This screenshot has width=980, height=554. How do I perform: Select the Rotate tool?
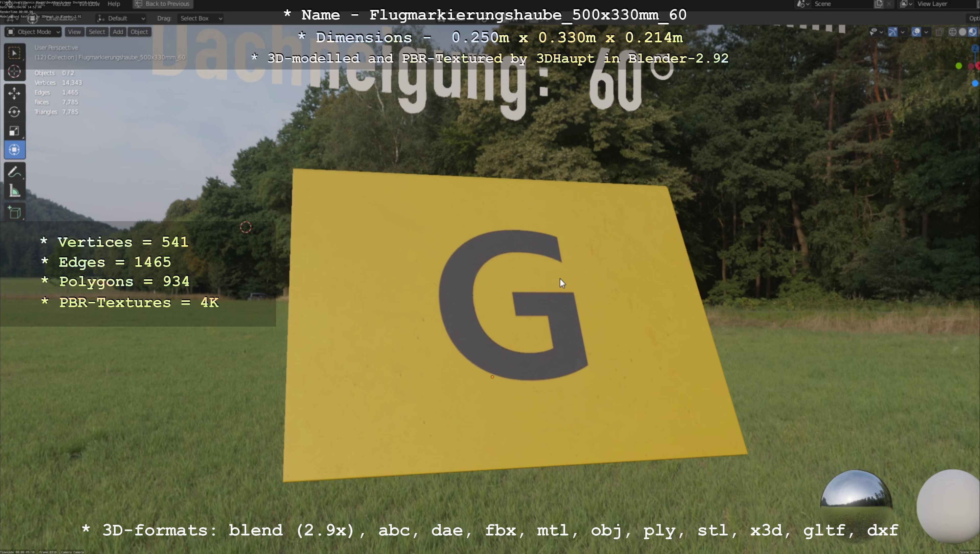14,112
